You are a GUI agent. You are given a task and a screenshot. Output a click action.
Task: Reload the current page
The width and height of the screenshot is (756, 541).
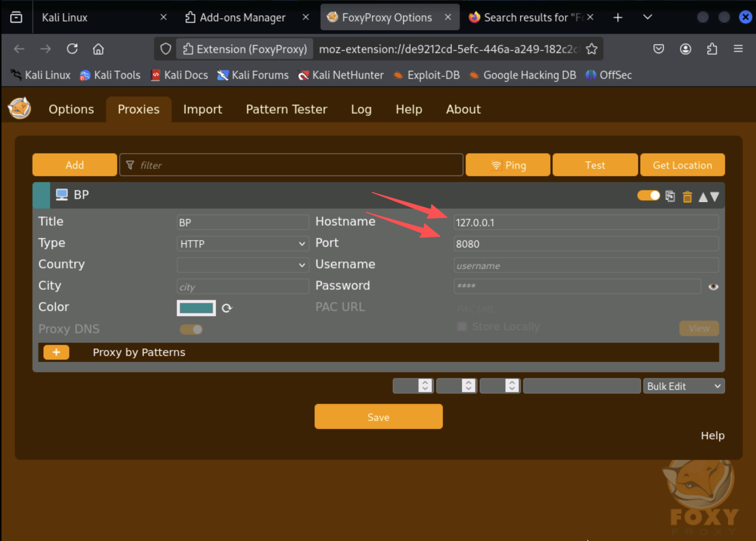click(72, 49)
